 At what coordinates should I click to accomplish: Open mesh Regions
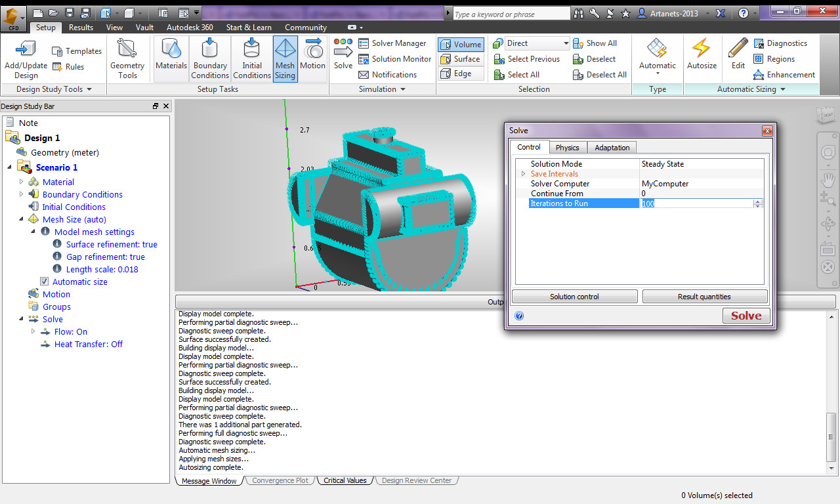click(x=774, y=59)
